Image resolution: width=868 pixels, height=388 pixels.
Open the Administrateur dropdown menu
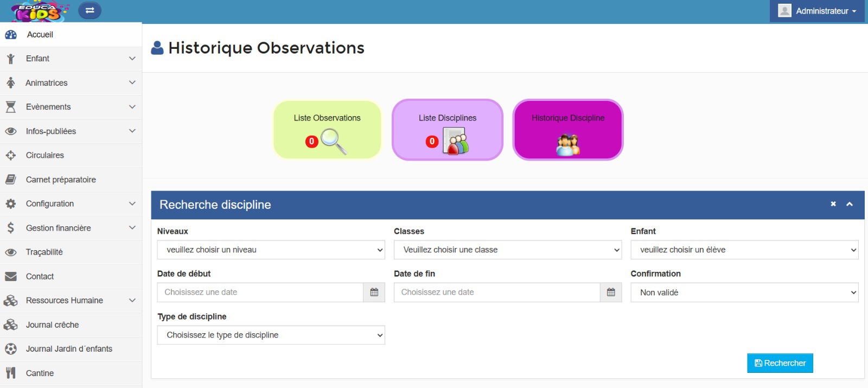[817, 11]
